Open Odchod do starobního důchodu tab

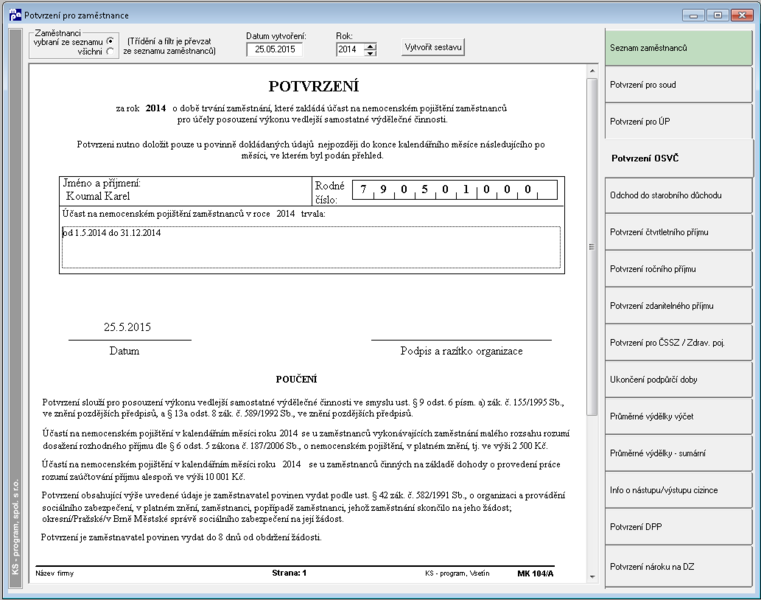coord(678,195)
